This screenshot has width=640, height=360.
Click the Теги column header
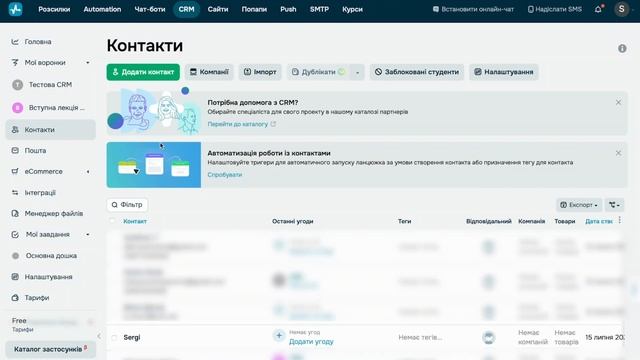tap(404, 221)
